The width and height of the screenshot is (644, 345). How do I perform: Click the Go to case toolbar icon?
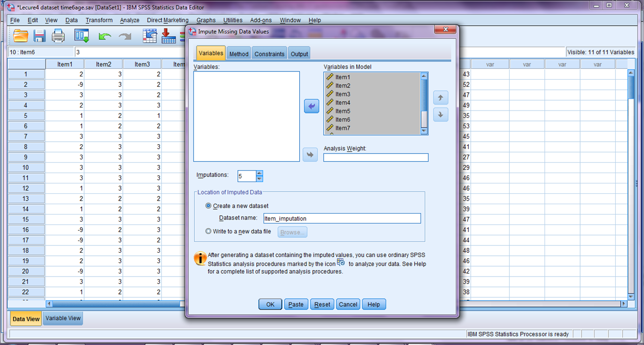(x=150, y=36)
